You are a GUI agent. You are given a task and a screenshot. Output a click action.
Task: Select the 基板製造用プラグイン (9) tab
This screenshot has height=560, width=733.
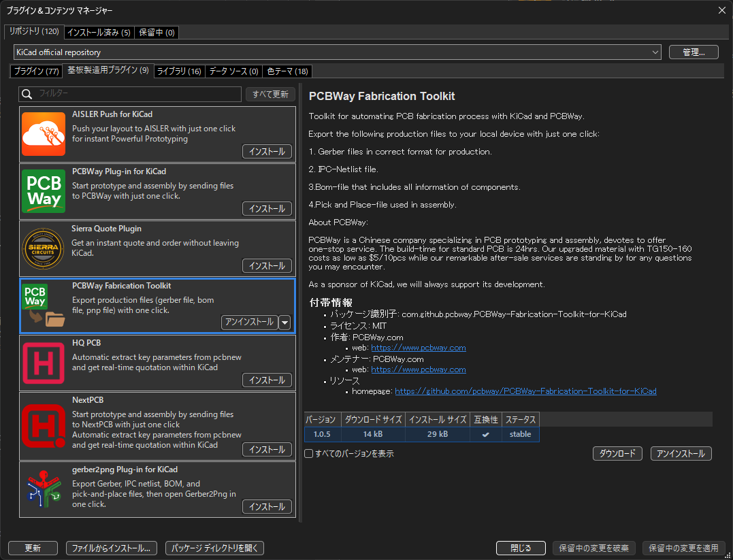pos(108,70)
